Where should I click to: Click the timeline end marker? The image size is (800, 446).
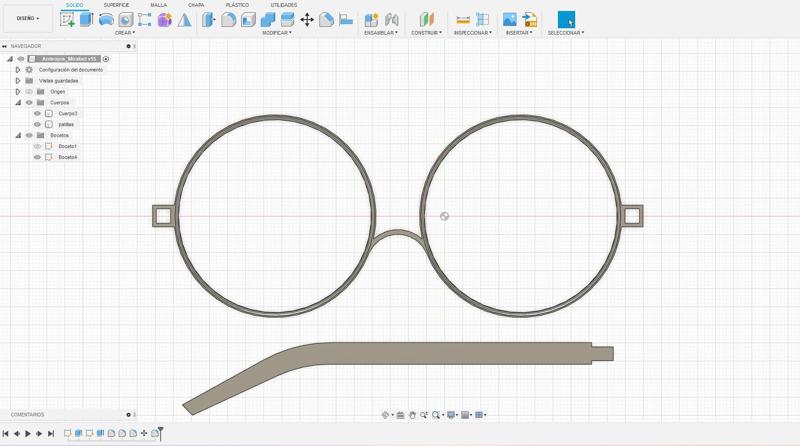pos(161,433)
